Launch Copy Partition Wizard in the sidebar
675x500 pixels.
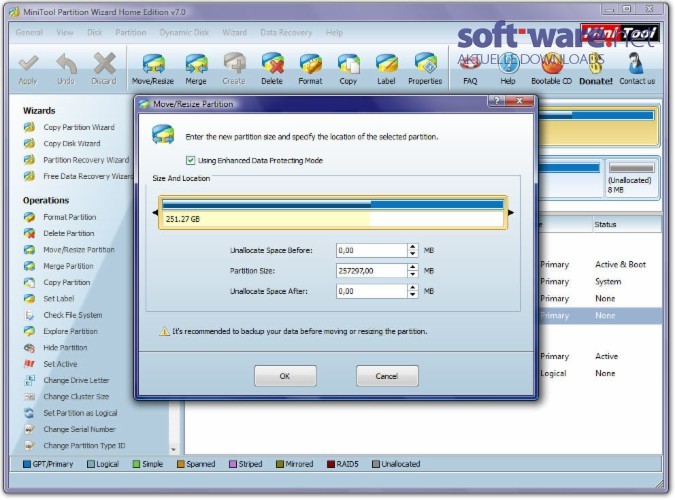[x=69, y=127]
